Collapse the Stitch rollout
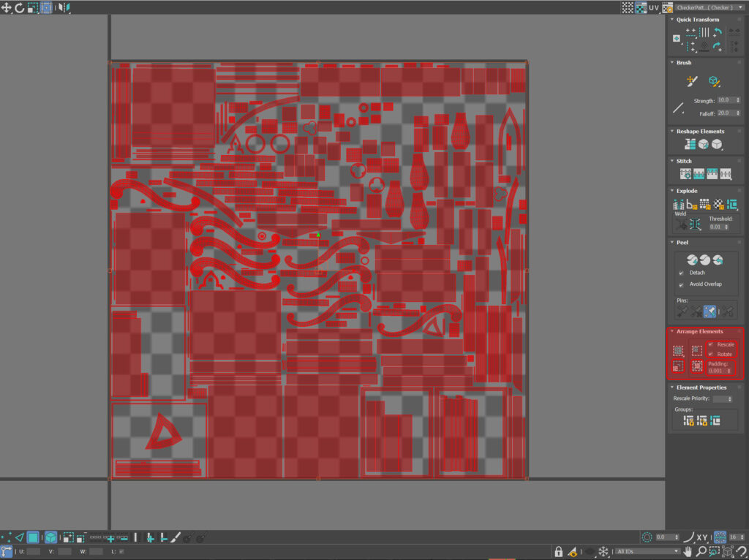 [672, 162]
